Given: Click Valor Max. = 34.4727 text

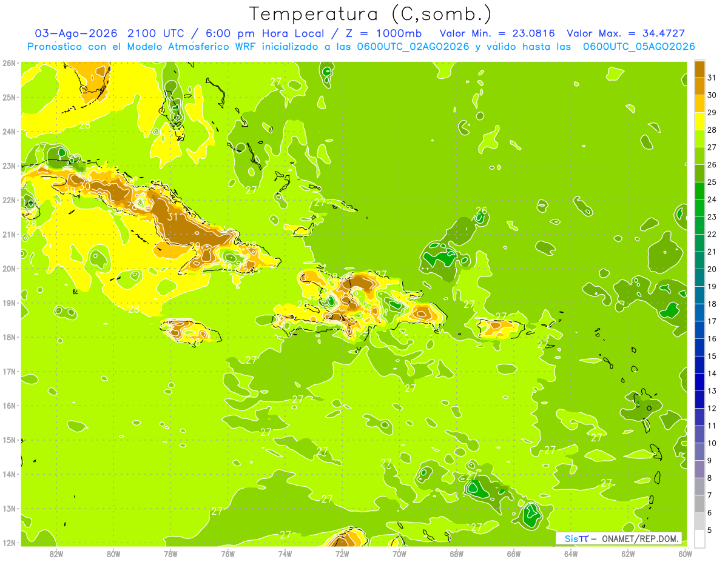Looking at the screenshot, I should click(x=625, y=33).
